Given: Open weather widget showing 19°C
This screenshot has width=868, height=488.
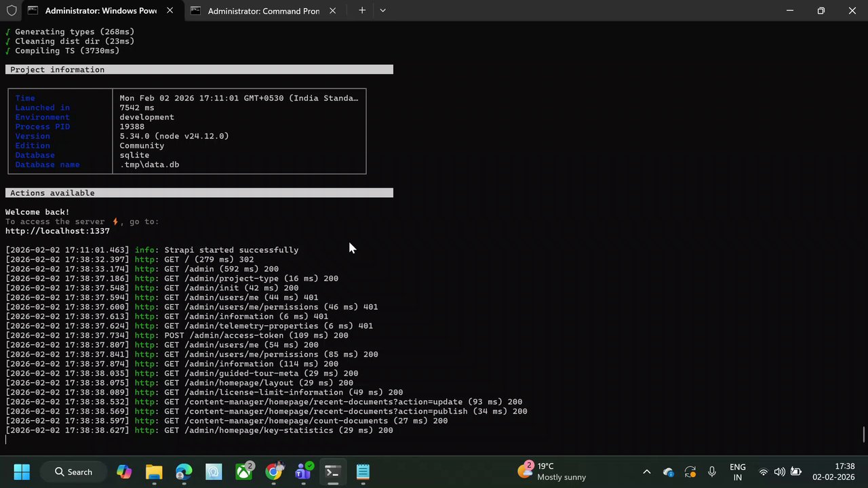Looking at the screenshot, I should point(552,472).
